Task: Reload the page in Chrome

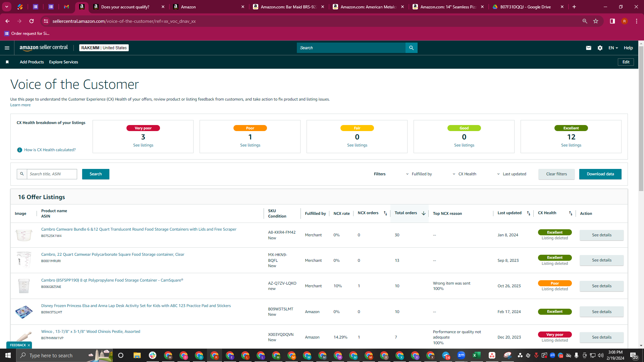Action: click(32, 21)
